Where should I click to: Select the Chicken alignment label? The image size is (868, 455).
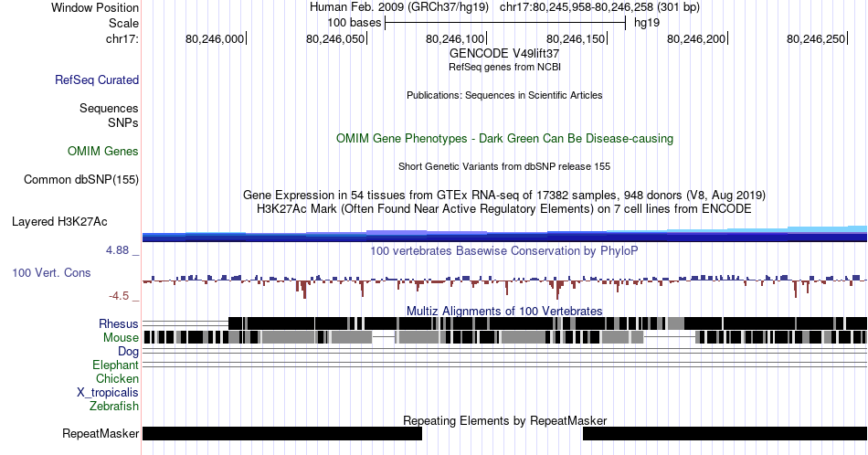pos(117,378)
